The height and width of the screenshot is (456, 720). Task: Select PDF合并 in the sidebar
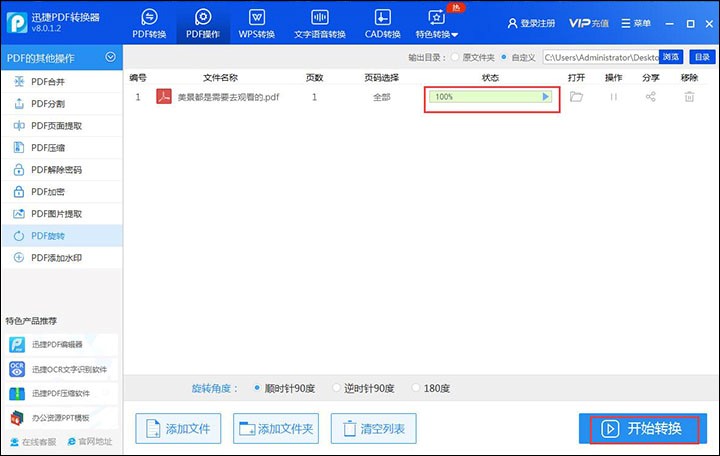(x=62, y=82)
